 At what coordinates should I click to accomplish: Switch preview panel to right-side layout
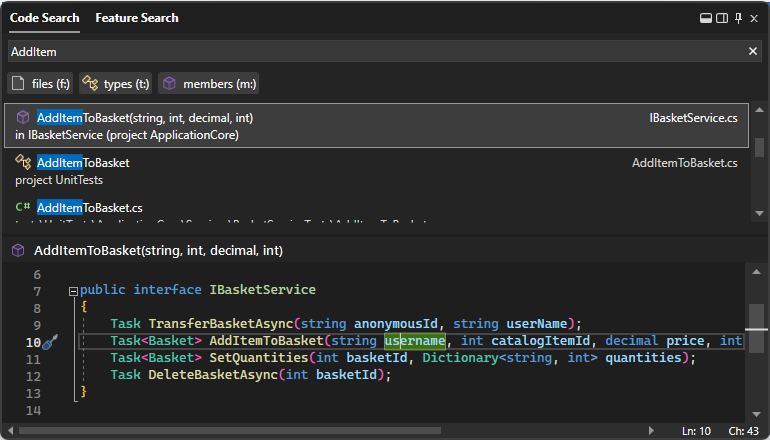tap(722, 18)
